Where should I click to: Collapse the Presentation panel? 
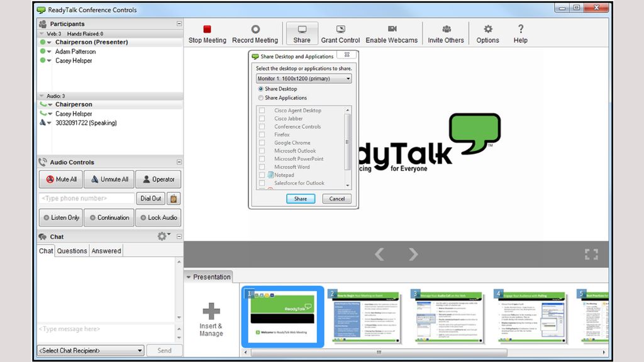(189, 277)
